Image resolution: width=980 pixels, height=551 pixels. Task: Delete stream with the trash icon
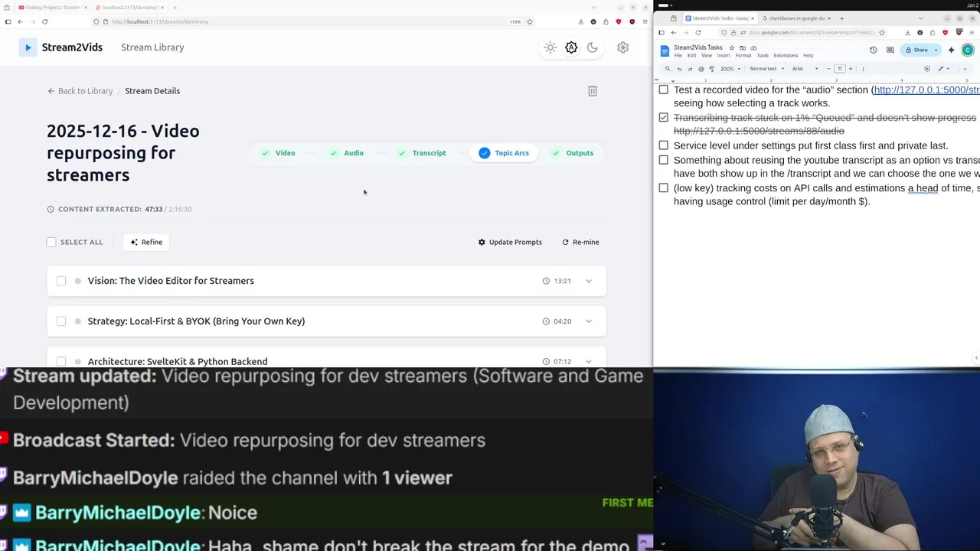pyautogui.click(x=593, y=91)
